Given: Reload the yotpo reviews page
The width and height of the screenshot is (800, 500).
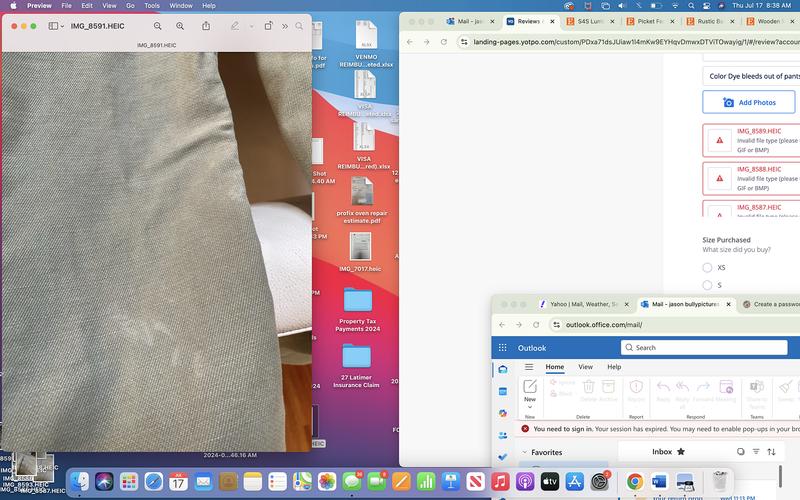Looking at the screenshot, I should tap(444, 42).
